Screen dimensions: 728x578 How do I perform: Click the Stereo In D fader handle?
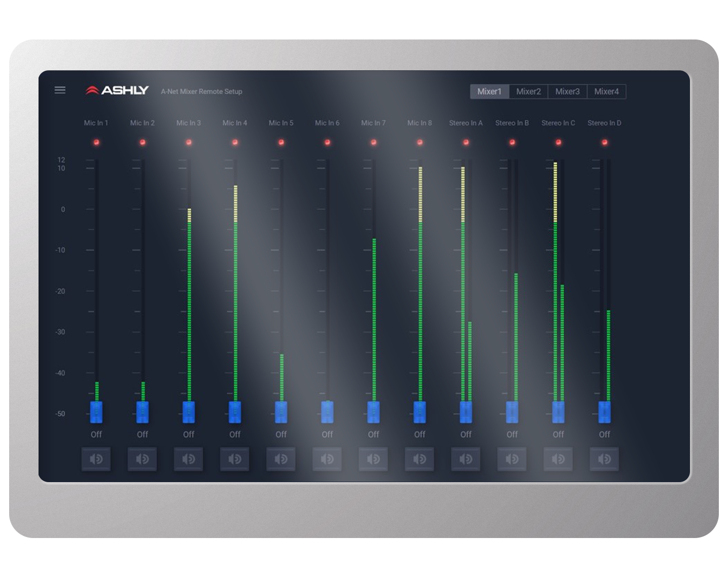click(605, 412)
